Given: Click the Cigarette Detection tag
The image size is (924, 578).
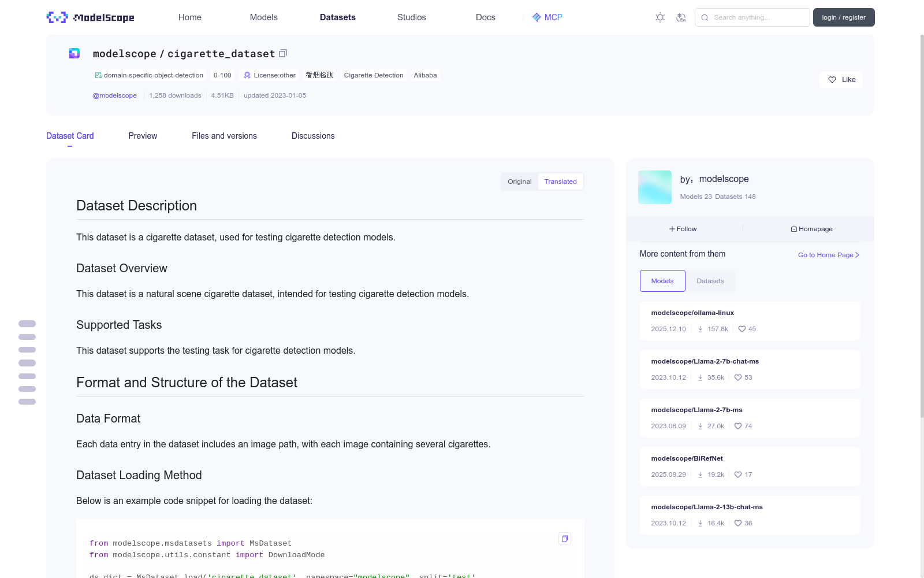Looking at the screenshot, I should tap(374, 75).
